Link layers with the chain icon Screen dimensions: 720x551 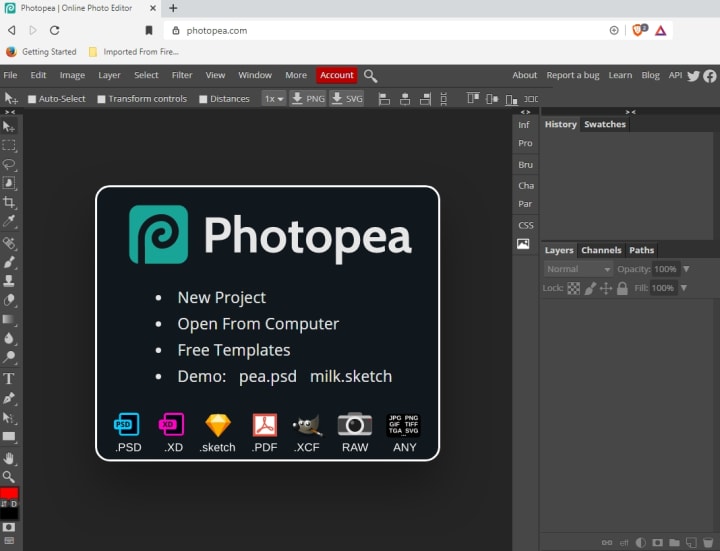[607, 542]
